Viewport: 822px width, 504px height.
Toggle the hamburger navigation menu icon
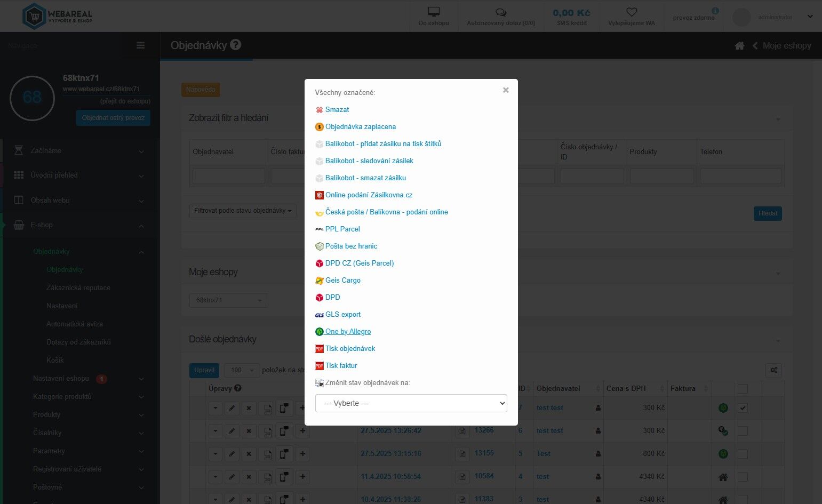point(141,46)
